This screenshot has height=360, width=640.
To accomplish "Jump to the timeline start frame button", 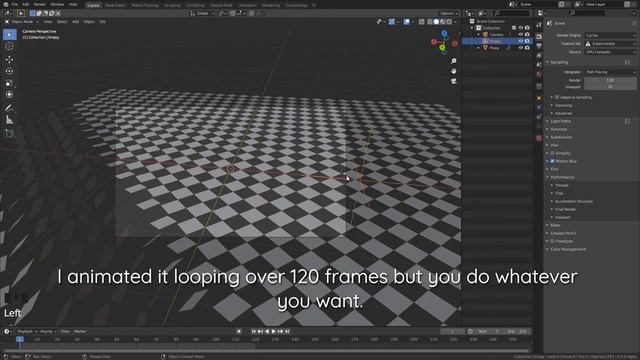I will pyautogui.click(x=253, y=331).
